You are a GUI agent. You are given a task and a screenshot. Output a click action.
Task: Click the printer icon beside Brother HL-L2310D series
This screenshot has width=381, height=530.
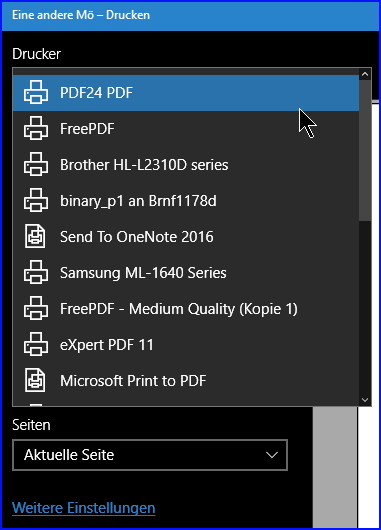pos(35,164)
